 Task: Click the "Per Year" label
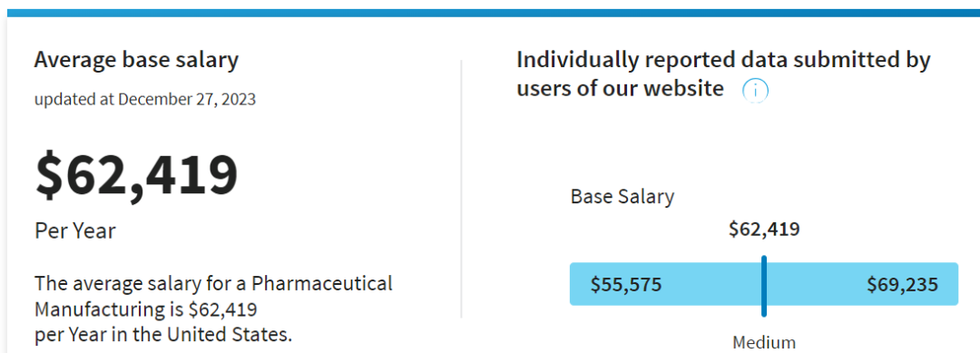(x=75, y=231)
